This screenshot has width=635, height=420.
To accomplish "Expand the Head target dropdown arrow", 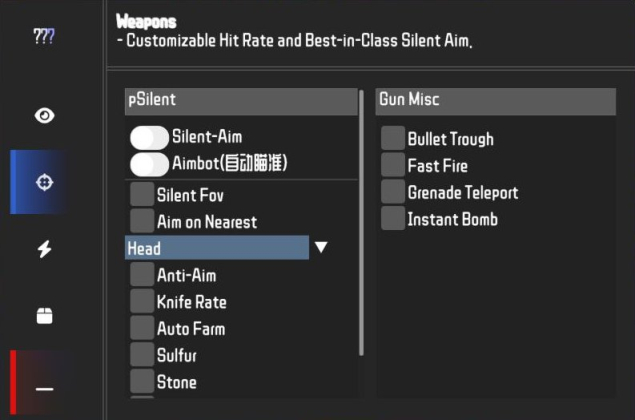I will click(321, 247).
